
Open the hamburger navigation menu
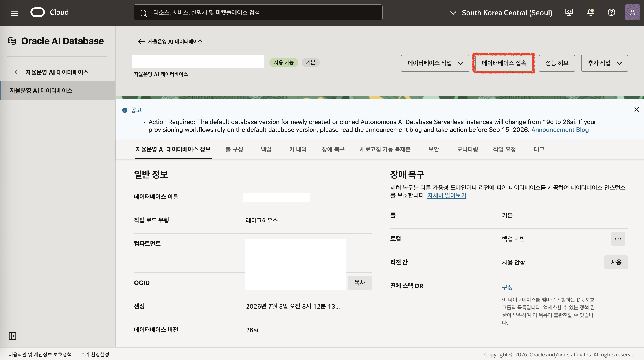tap(15, 13)
